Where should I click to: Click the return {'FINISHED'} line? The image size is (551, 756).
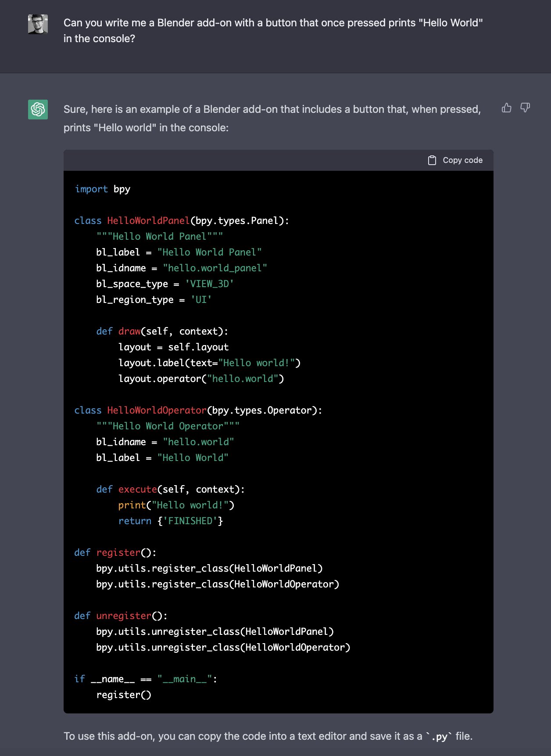click(x=171, y=521)
